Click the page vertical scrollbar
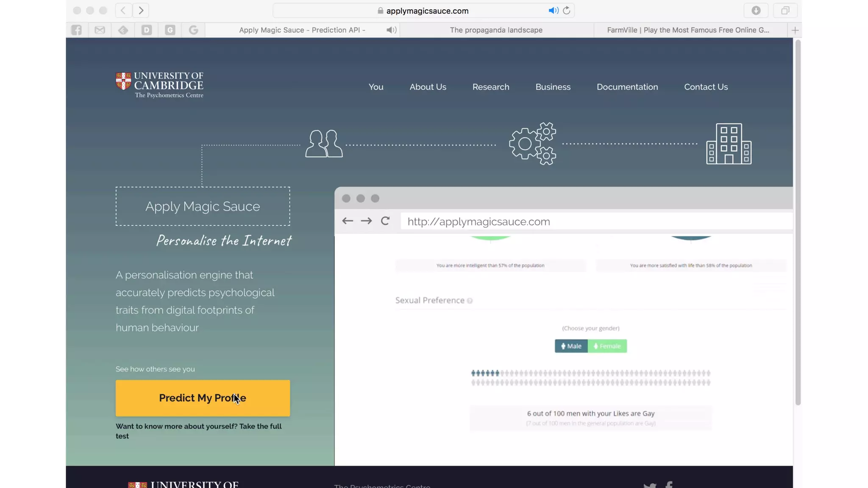The image size is (868, 488). pyautogui.click(x=798, y=220)
